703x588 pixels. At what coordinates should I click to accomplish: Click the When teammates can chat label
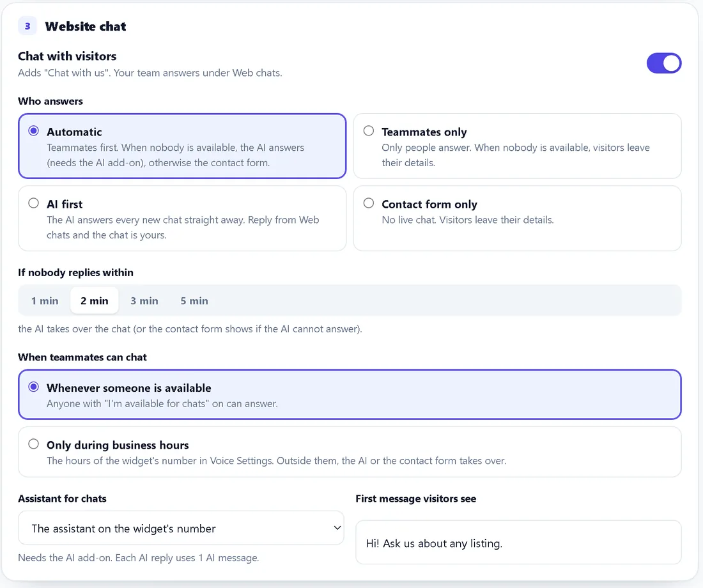pos(82,357)
